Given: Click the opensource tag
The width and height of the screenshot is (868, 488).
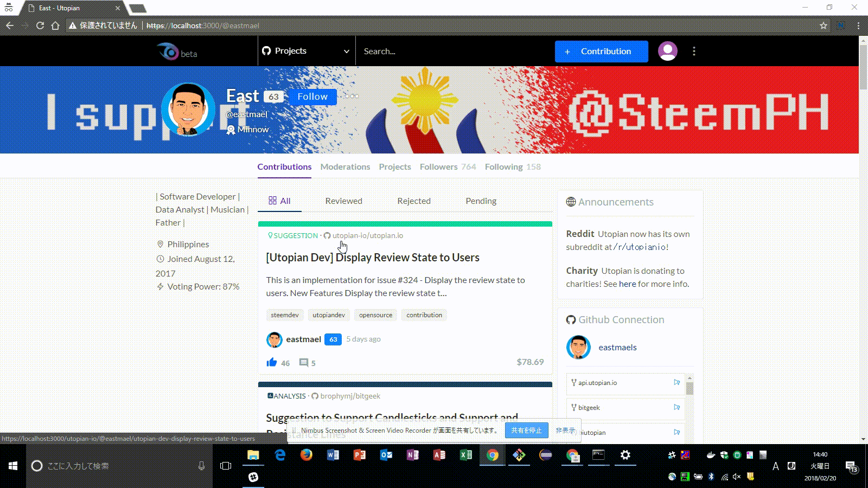Looking at the screenshot, I should pos(375,315).
